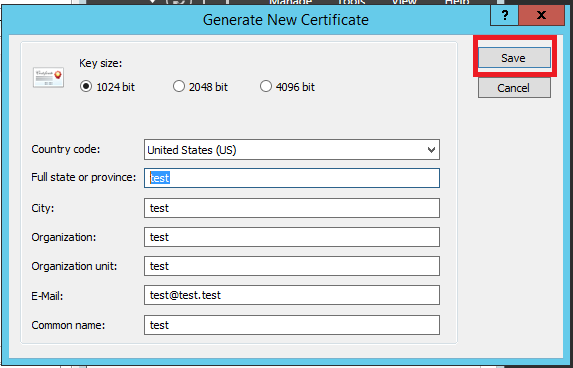Click the E-Mail label
Viewport: 573px width, 368px height.
pyautogui.click(x=47, y=296)
